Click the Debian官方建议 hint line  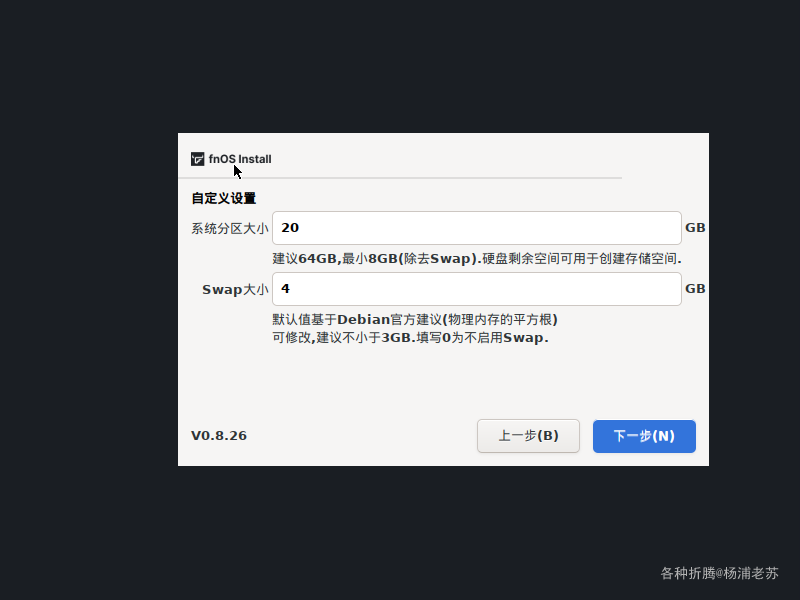pos(415,320)
